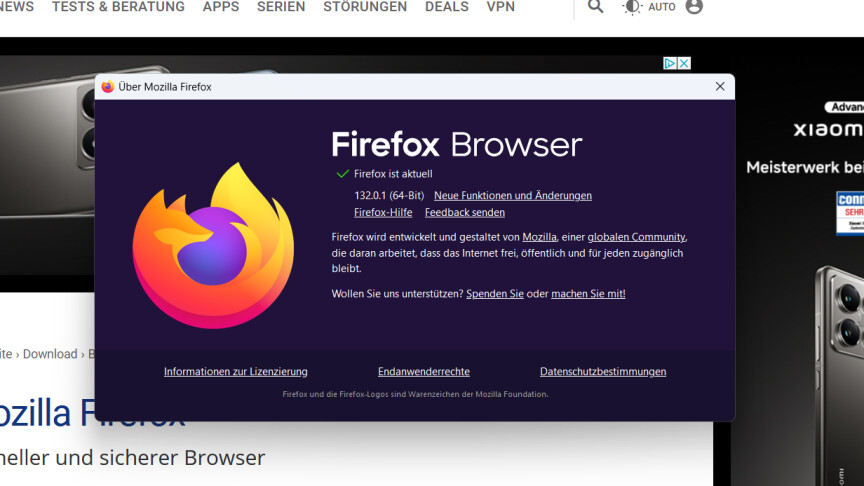Click the Warenzeichen trademark footer text
The height and width of the screenshot is (486, 864).
[415, 394]
